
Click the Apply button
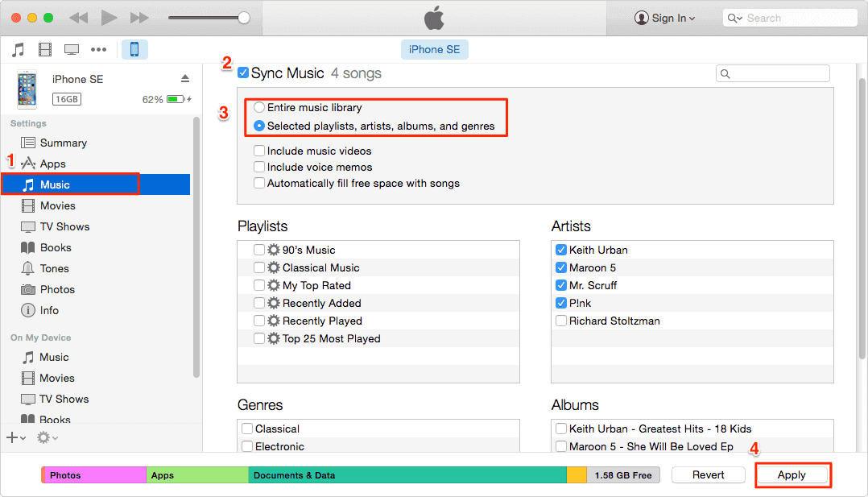click(792, 474)
